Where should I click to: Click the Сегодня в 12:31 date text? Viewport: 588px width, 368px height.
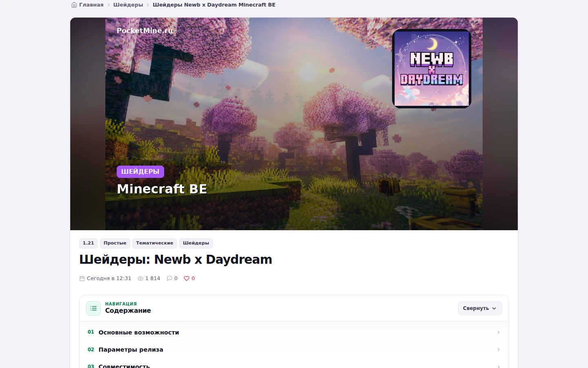pos(109,278)
